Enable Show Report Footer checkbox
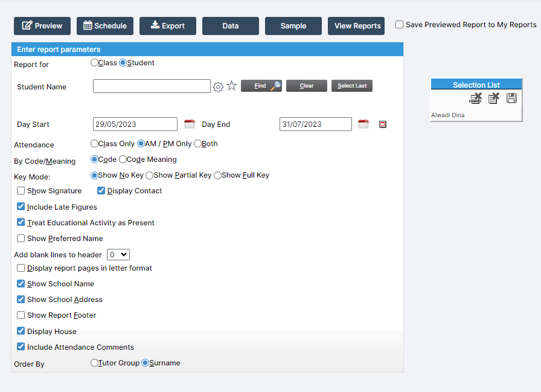 click(21, 315)
